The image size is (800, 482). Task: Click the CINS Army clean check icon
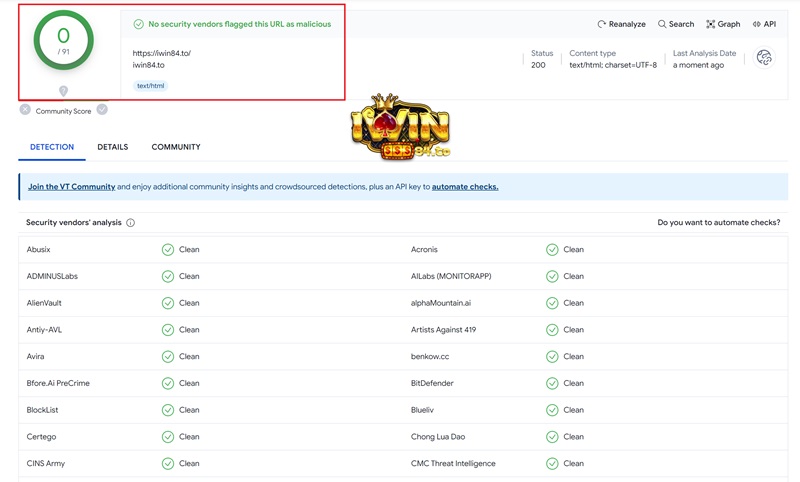click(168, 463)
